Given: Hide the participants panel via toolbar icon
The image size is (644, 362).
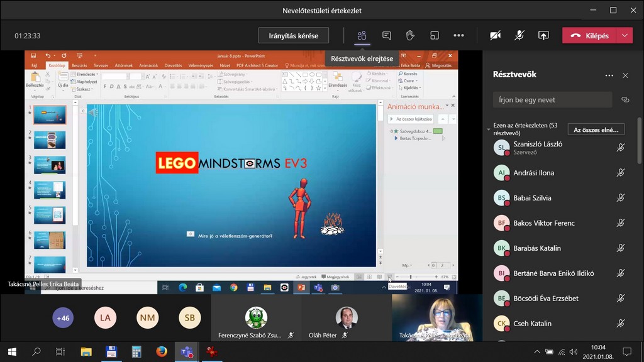Looking at the screenshot, I should pos(362,36).
